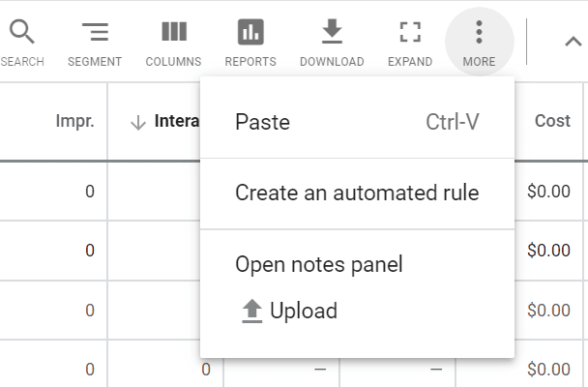The height and width of the screenshot is (387, 588).
Task: Toggle the Interactions column sort arrow
Action: coord(138,122)
